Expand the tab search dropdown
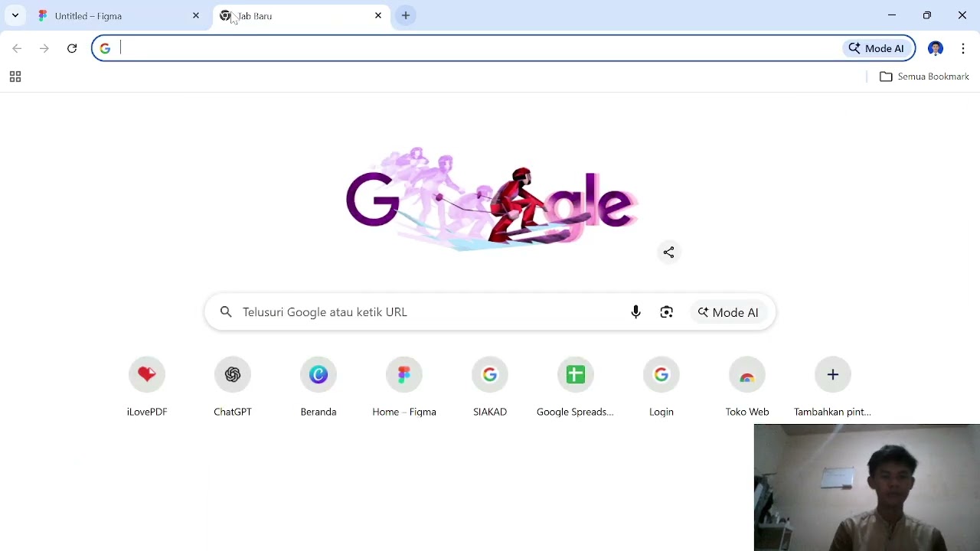 click(x=15, y=15)
